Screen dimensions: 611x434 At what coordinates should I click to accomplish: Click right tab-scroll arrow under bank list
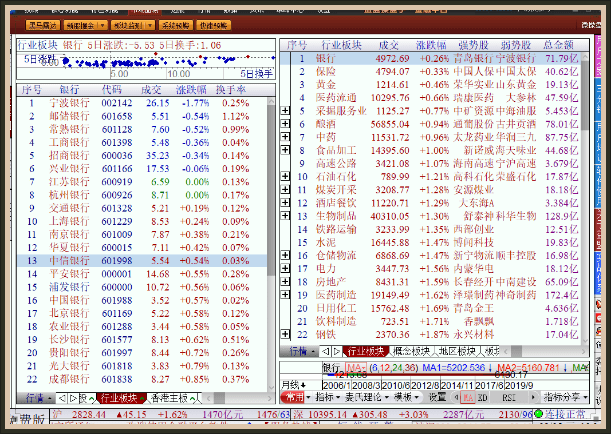73,398
